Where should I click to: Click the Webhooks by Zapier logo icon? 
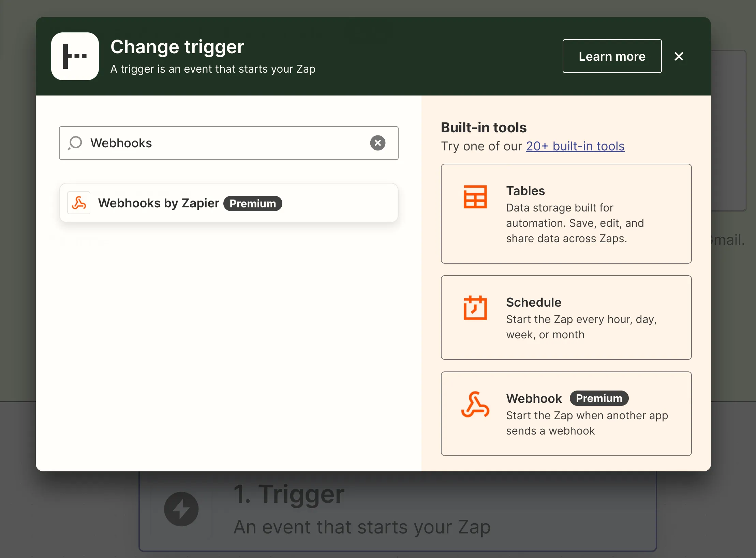coord(79,203)
